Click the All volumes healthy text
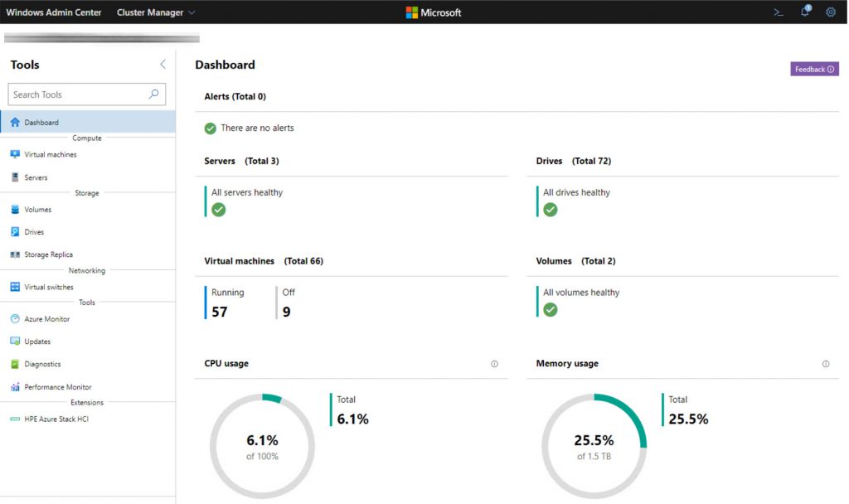This screenshot has height=504, width=849. (x=581, y=293)
